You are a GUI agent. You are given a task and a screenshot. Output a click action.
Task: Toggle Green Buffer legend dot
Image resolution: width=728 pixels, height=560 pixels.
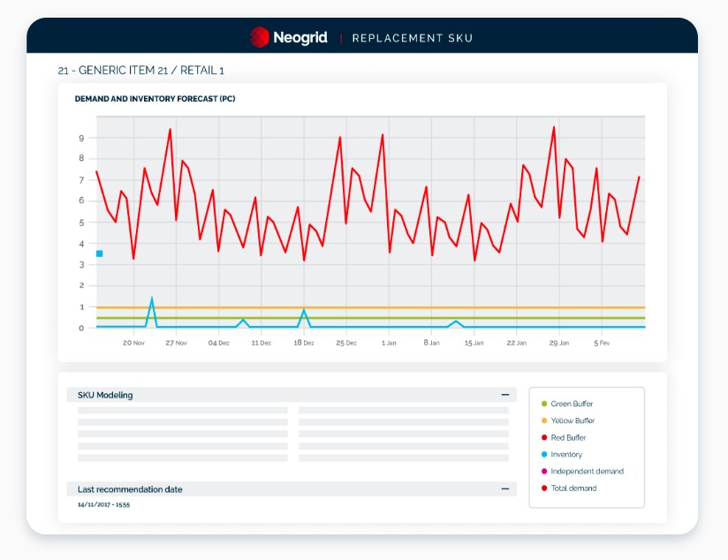tap(544, 404)
